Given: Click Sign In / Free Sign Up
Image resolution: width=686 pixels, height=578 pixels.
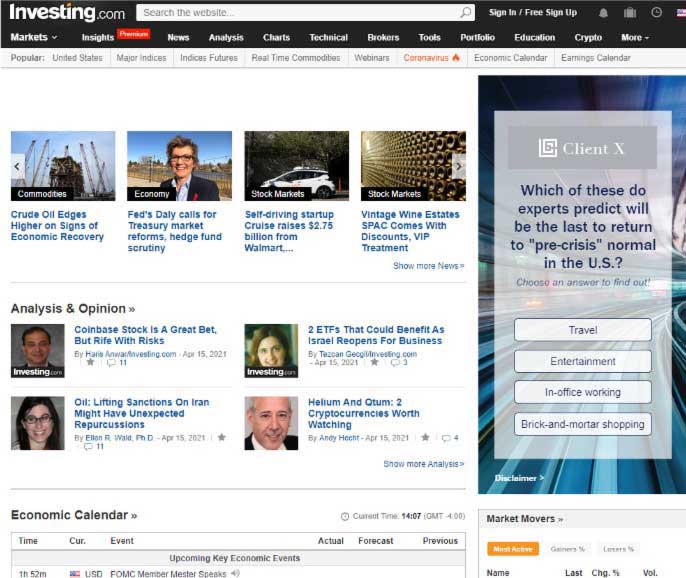Looking at the screenshot, I should pyautogui.click(x=532, y=12).
